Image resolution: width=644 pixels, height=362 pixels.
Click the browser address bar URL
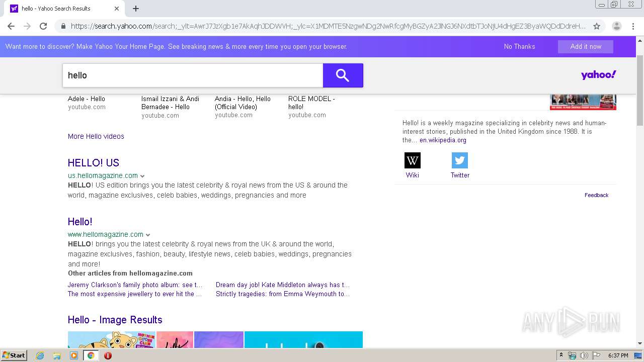click(x=328, y=26)
